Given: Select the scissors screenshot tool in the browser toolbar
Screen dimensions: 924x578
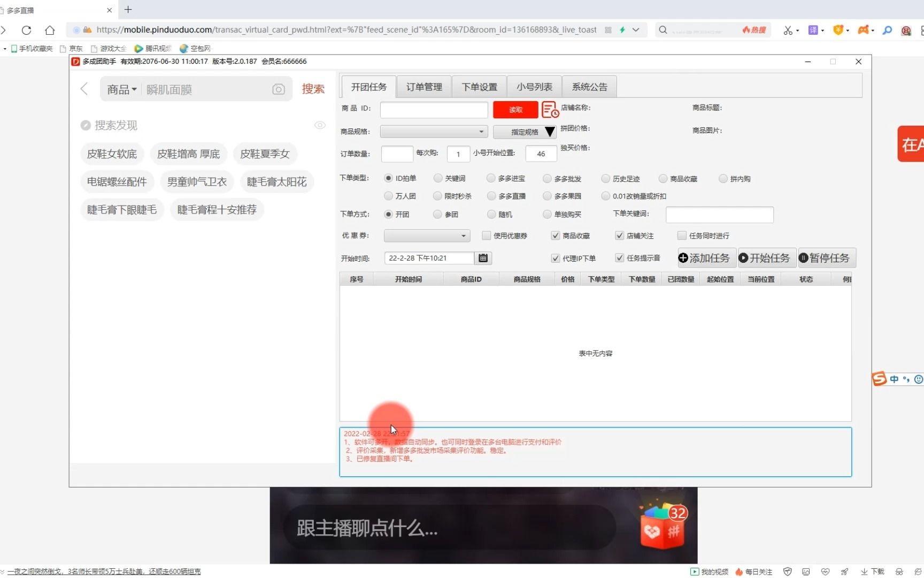Looking at the screenshot, I should 788,30.
